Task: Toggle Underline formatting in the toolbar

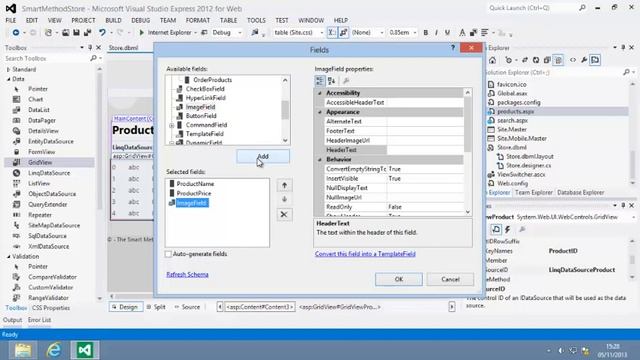Action: (447, 33)
